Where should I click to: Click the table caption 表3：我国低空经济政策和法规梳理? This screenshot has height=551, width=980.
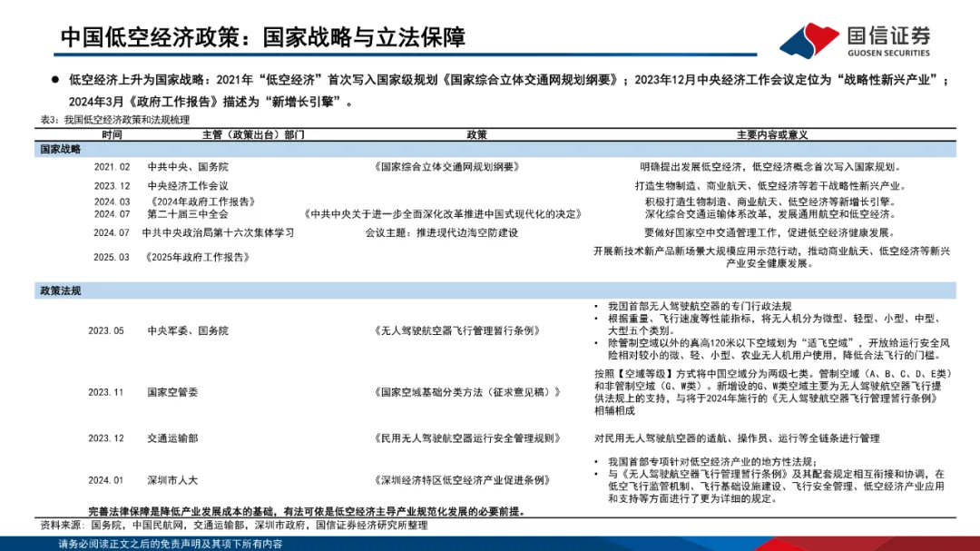pos(115,120)
